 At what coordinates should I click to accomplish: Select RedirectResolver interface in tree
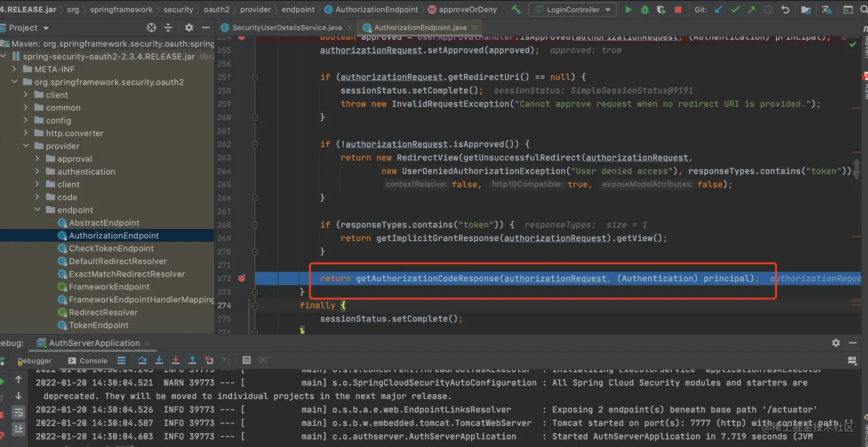[x=103, y=313]
